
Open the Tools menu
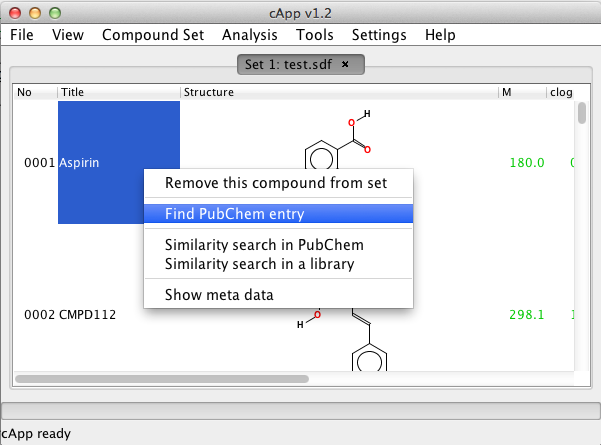tap(315, 35)
